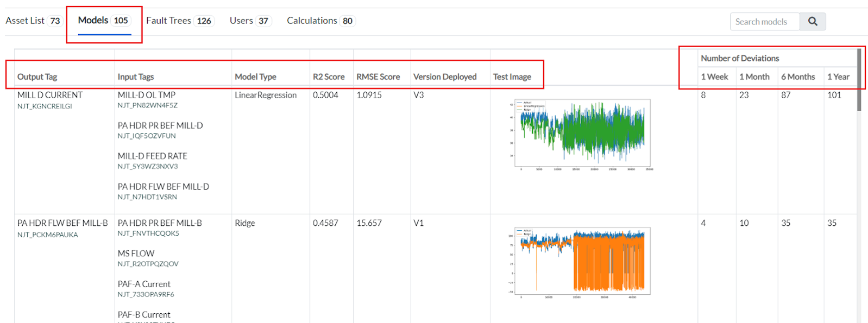The image size is (868, 323).
Task: Go to the Users tab
Action: pyautogui.click(x=250, y=21)
